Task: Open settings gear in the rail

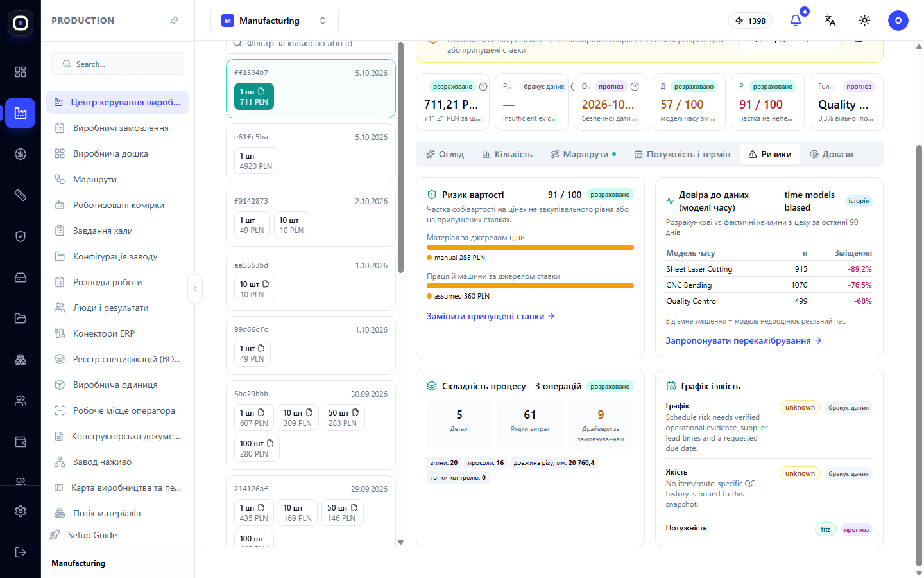Action: tap(21, 511)
